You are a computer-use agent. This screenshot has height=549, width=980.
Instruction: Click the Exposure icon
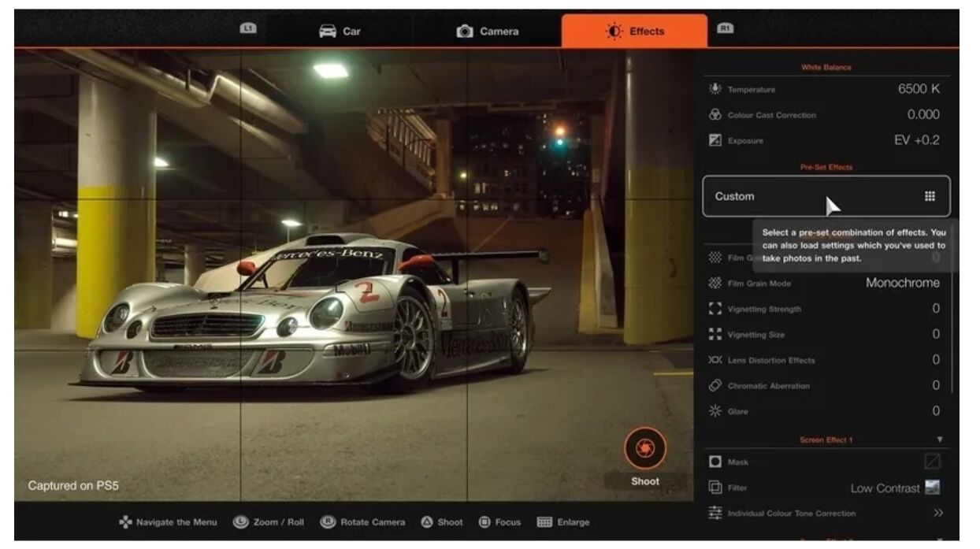(715, 140)
